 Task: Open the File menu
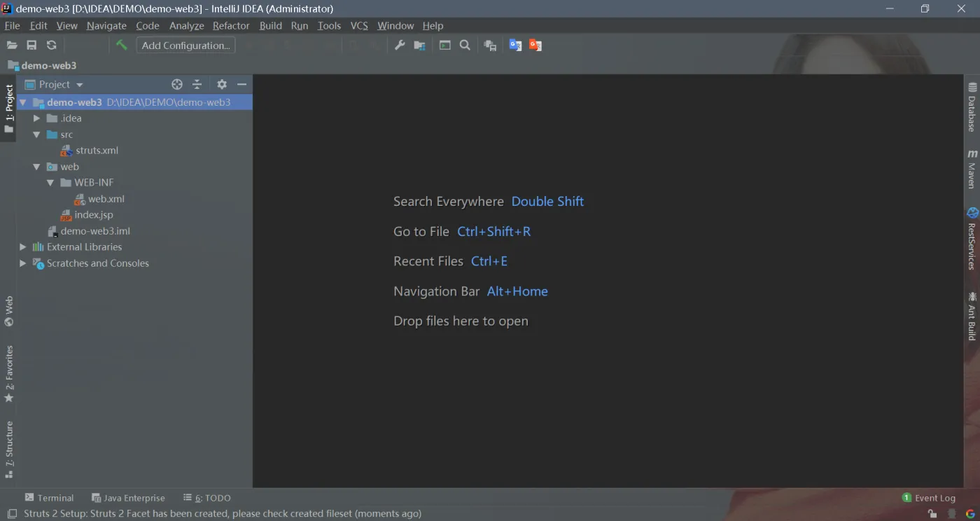click(13, 26)
